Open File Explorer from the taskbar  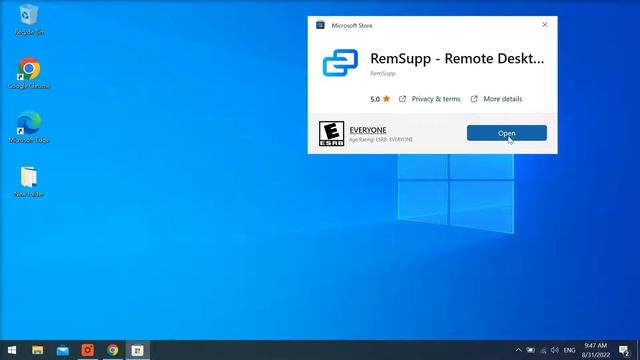(x=38, y=350)
